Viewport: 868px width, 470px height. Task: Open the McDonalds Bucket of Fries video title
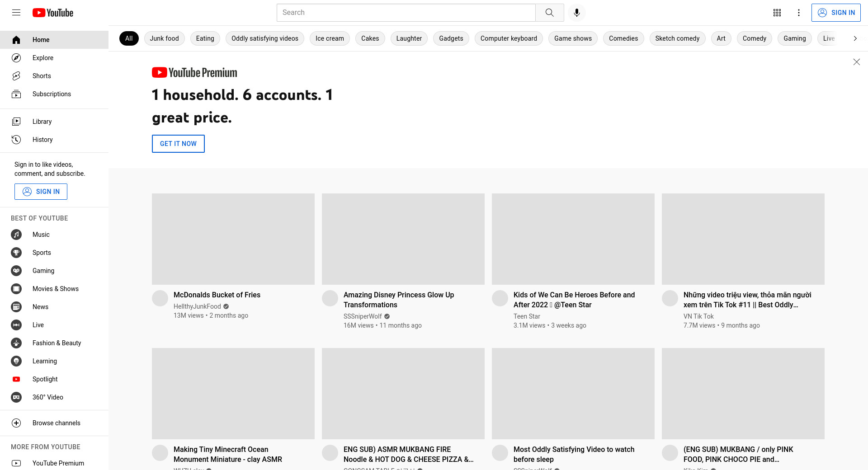[217, 295]
